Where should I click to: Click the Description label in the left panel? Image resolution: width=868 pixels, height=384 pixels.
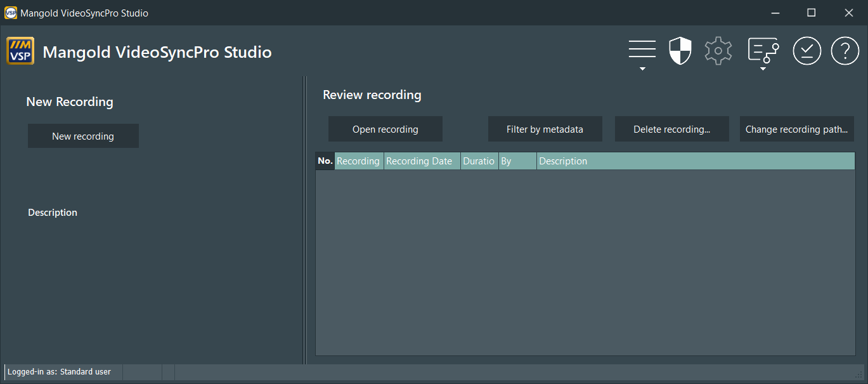(x=53, y=213)
